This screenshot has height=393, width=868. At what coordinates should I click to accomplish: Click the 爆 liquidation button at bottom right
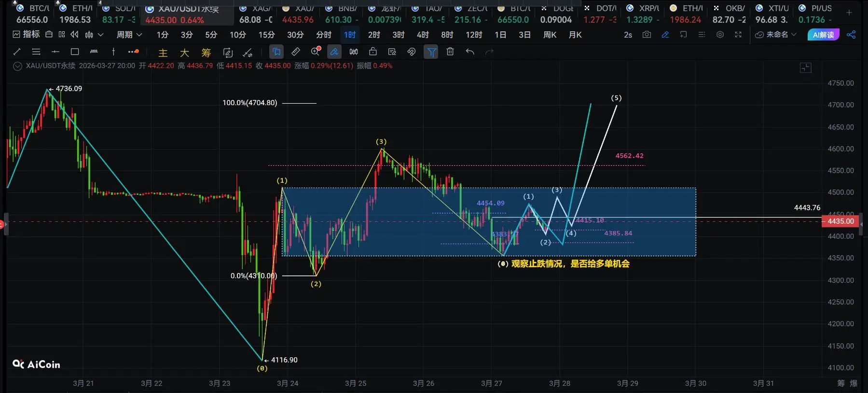click(854, 383)
